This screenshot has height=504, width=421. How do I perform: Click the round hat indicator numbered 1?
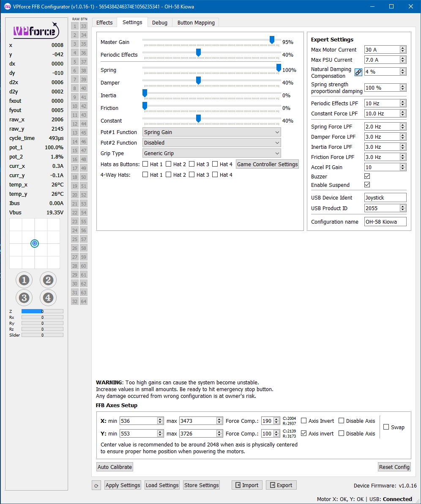pyautogui.click(x=24, y=280)
